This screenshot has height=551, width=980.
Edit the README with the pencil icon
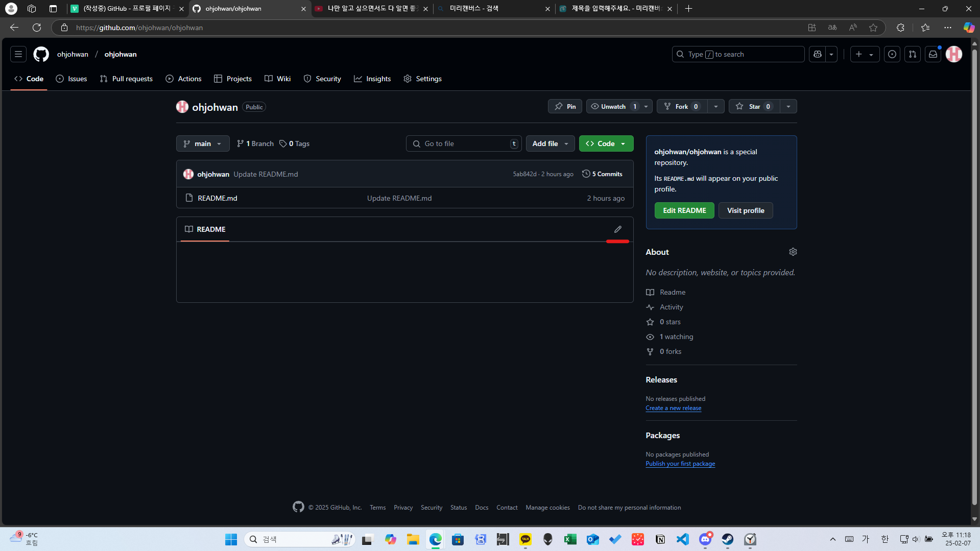click(x=618, y=229)
